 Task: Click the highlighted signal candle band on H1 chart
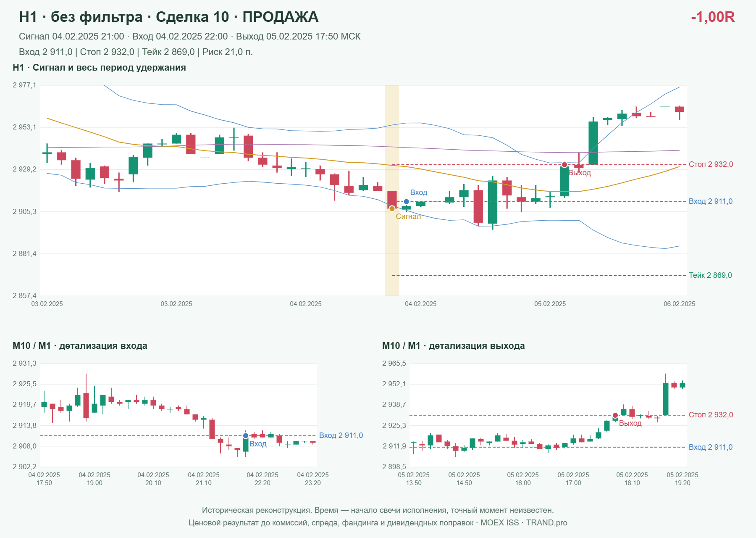392,190
